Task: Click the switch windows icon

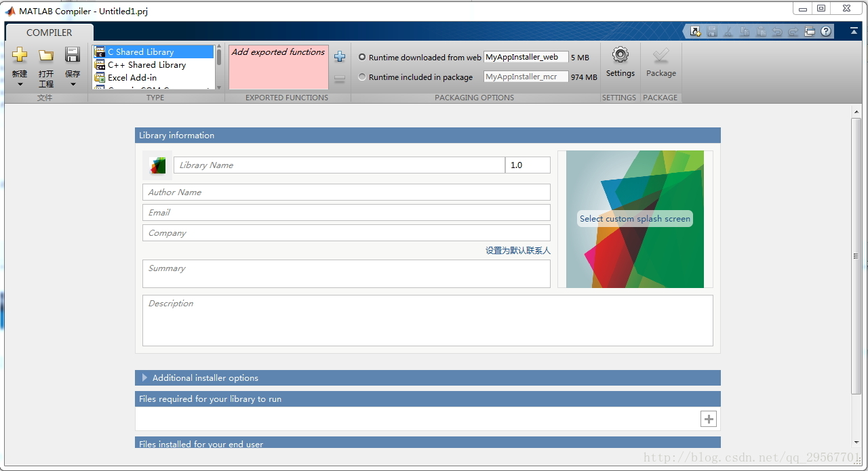Action: click(810, 31)
